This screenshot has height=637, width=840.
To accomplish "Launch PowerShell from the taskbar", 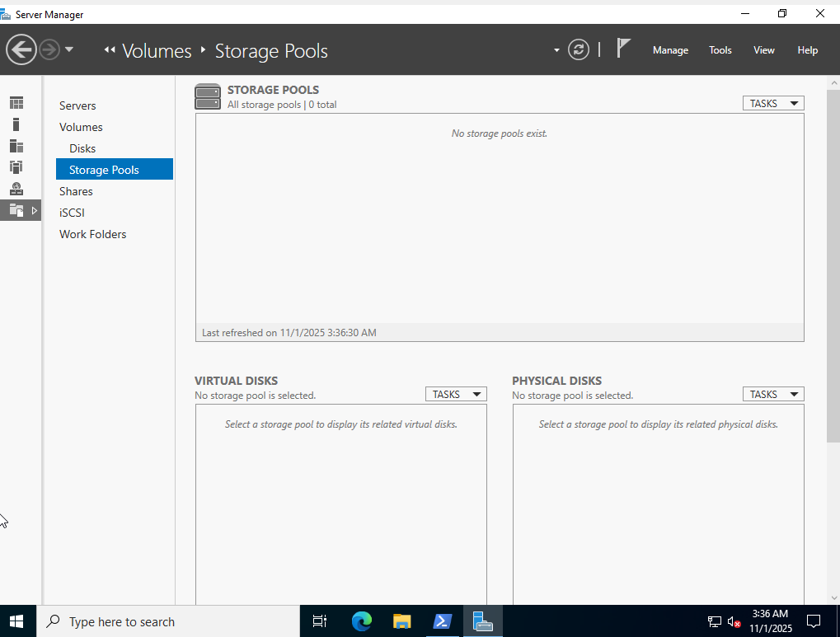I will click(x=442, y=621).
